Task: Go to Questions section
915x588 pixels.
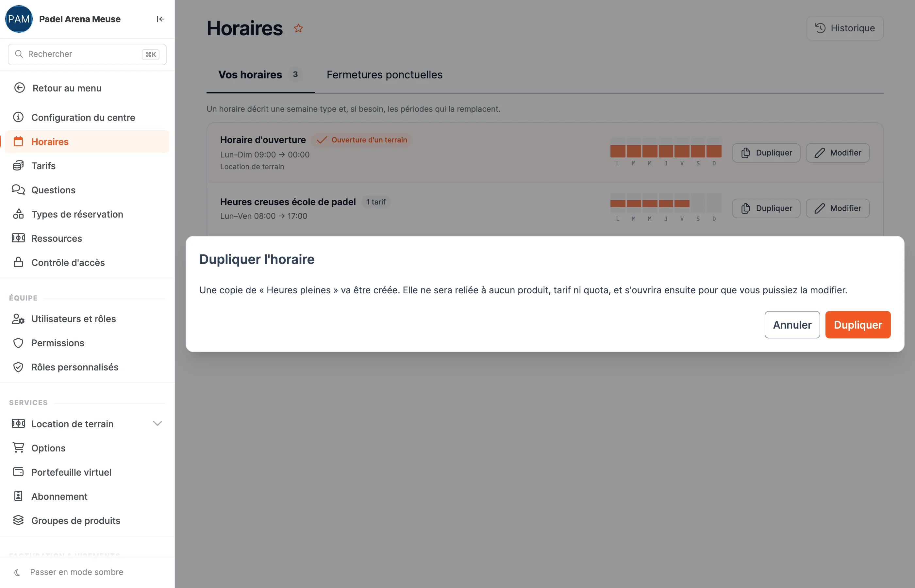Action: pos(87,190)
